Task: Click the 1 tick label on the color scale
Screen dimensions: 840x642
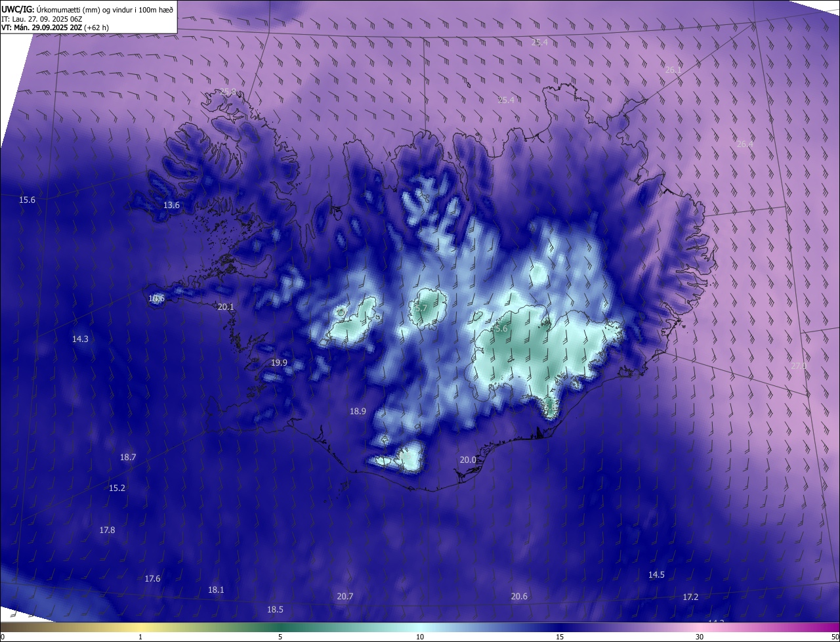Action: [140, 637]
